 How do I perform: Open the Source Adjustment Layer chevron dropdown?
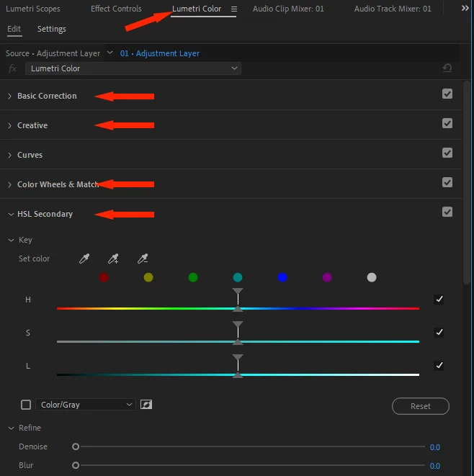pyautogui.click(x=110, y=53)
